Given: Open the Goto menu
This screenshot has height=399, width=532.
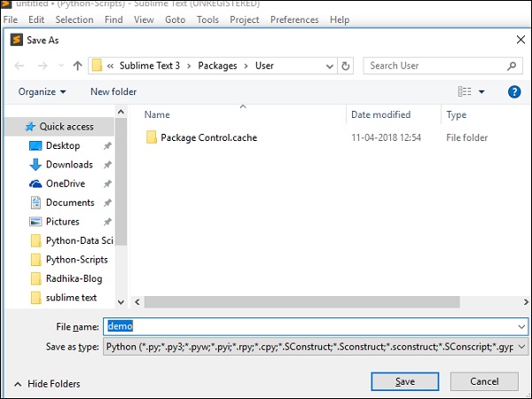Looking at the screenshot, I should [x=175, y=20].
